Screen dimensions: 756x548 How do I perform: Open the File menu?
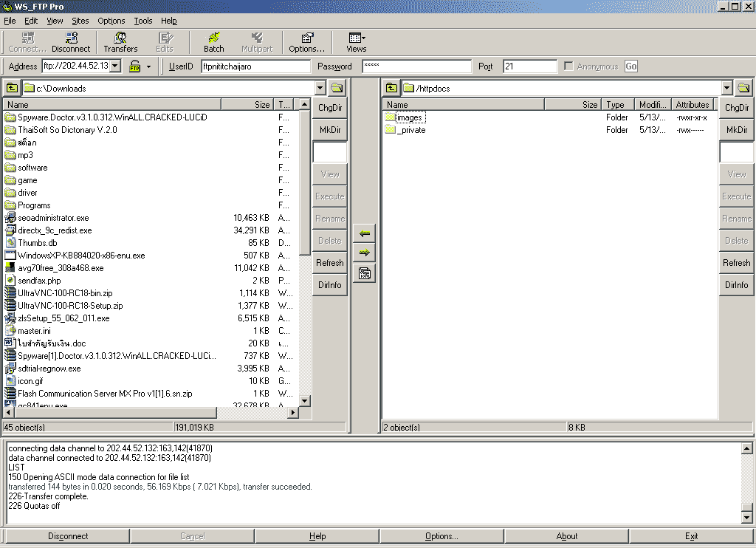[10, 21]
